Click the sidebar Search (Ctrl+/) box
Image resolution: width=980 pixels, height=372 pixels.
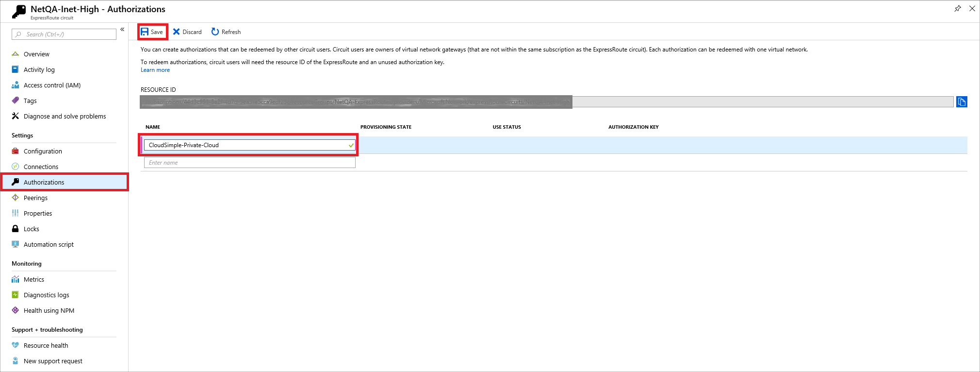(x=64, y=34)
